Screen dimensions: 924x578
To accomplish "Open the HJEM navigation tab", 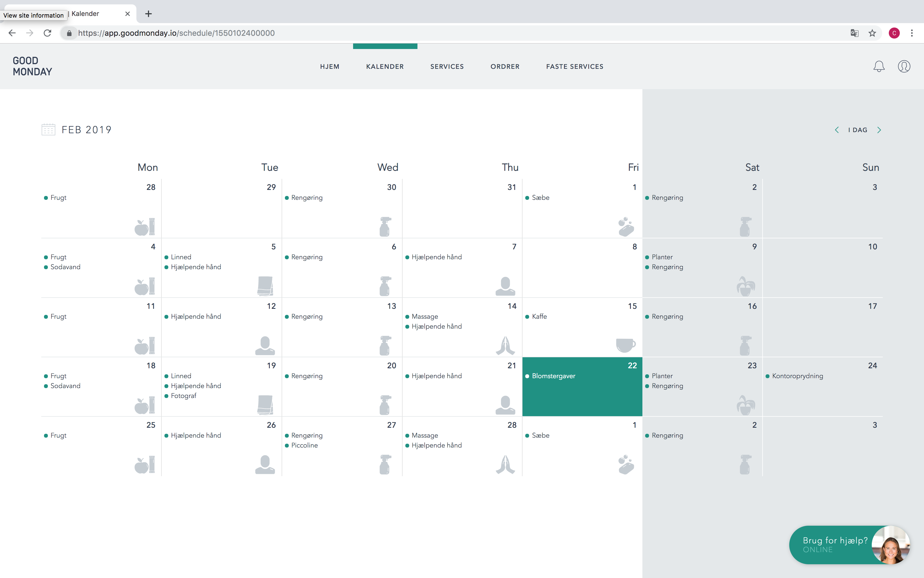I will pos(329,67).
